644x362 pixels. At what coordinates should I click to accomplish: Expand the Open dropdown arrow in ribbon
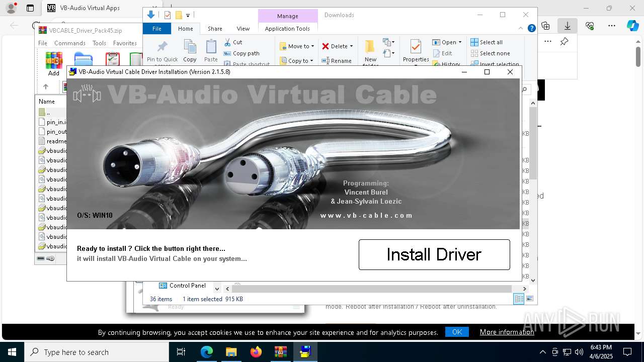click(460, 42)
